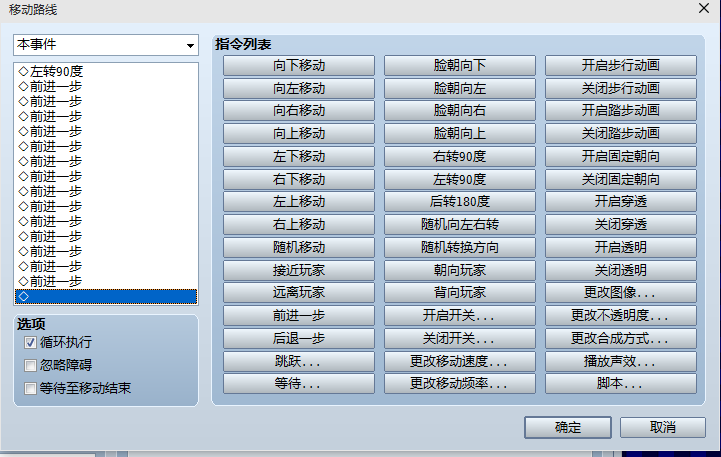The width and height of the screenshot is (721, 457).
Task: Click the 背向玩家 button
Action: point(460,292)
